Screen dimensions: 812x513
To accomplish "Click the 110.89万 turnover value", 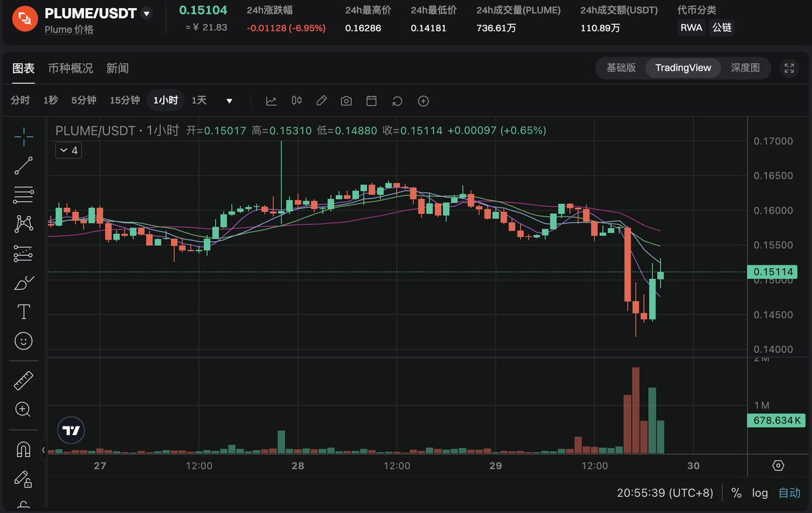I will (x=600, y=28).
